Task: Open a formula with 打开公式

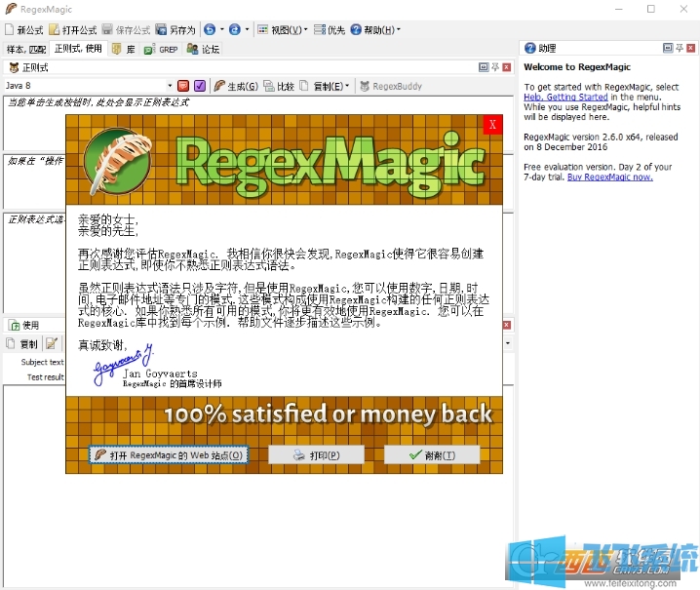Action: pyautogui.click(x=73, y=30)
